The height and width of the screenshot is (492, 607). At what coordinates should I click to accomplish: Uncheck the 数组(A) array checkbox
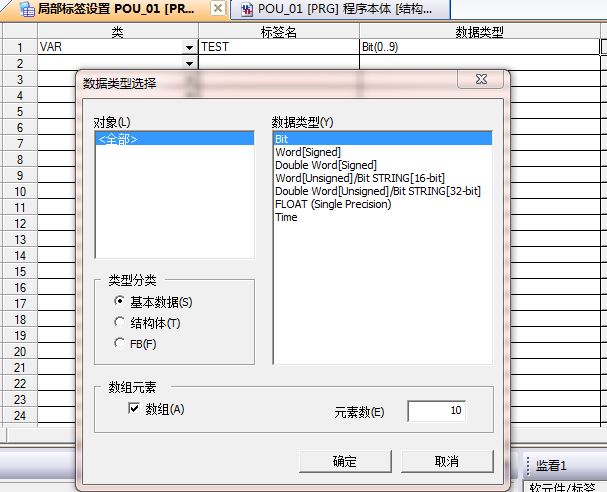tap(133, 409)
